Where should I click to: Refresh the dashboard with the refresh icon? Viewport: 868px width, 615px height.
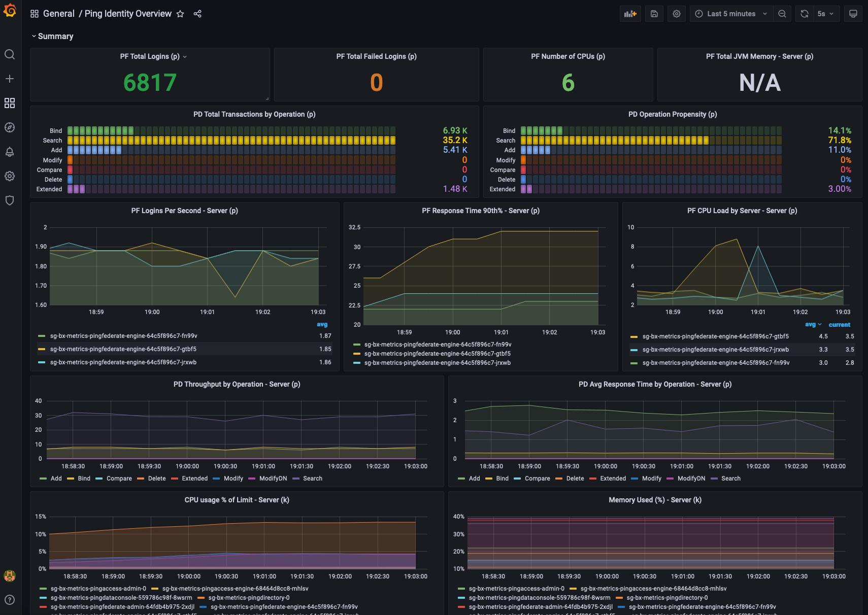[804, 14]
